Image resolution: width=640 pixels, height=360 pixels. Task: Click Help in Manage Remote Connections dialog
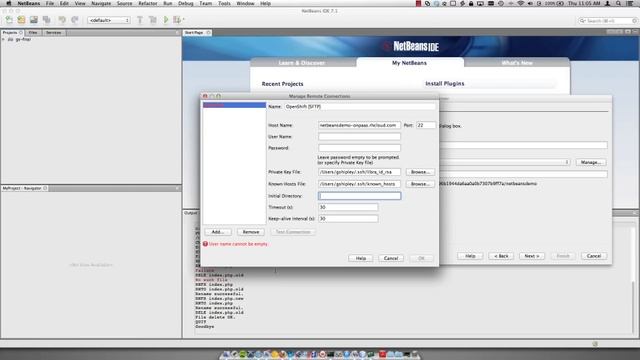click(360, 258)
